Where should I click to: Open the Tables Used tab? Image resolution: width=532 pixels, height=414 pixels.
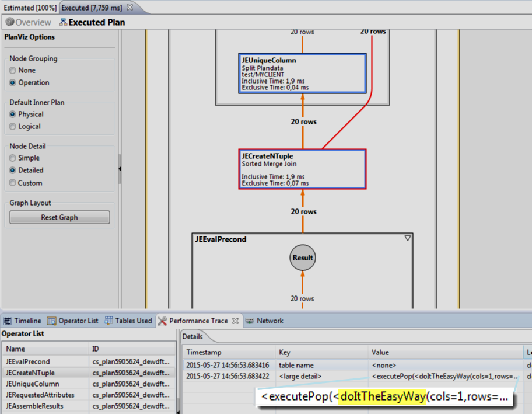click(x=128, y=321)
